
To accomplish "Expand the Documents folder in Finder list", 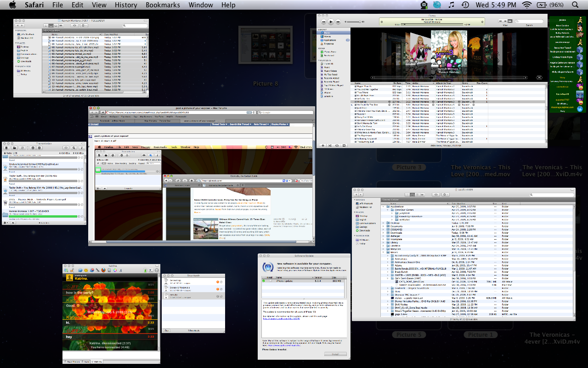I will point(383,226).
